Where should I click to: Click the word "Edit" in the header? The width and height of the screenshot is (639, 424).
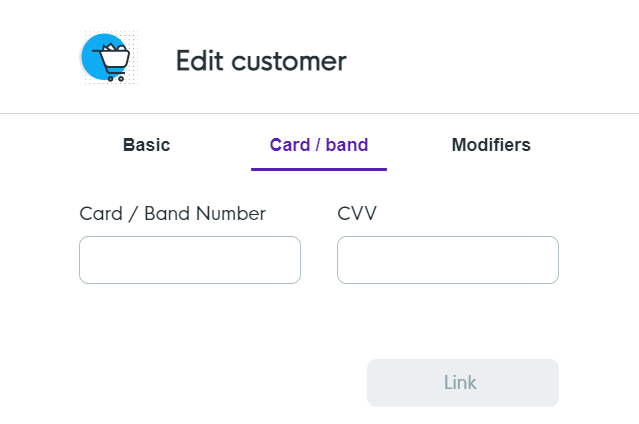coord(199,61)
